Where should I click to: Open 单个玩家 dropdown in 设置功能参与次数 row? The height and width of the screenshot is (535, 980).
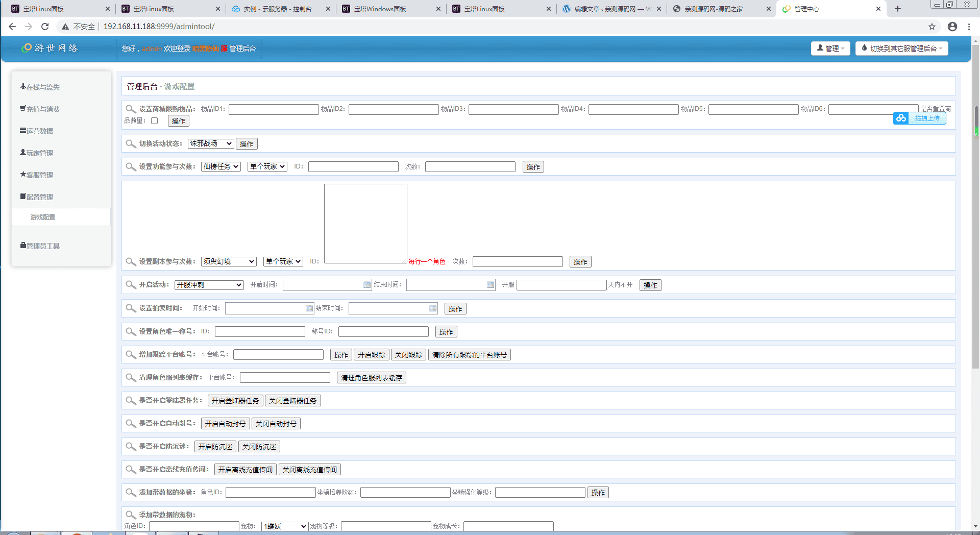coord(267,167)
